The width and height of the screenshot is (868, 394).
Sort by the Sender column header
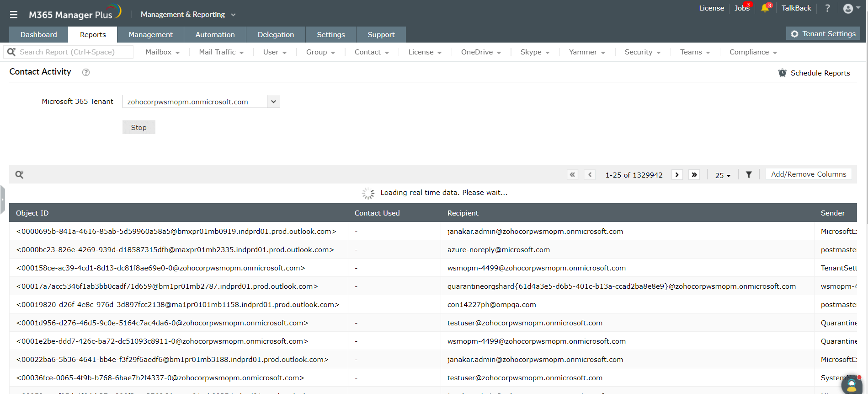tap(833, 213)
